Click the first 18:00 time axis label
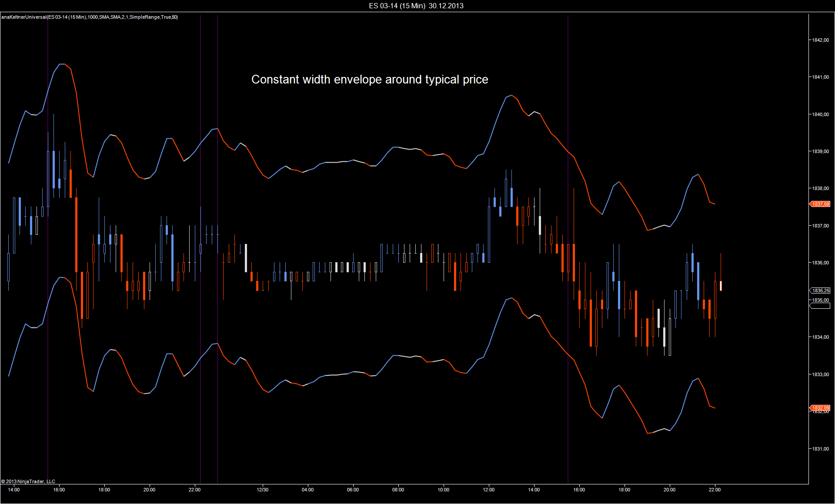Screen dimensions: 835x504 (104, 490)
